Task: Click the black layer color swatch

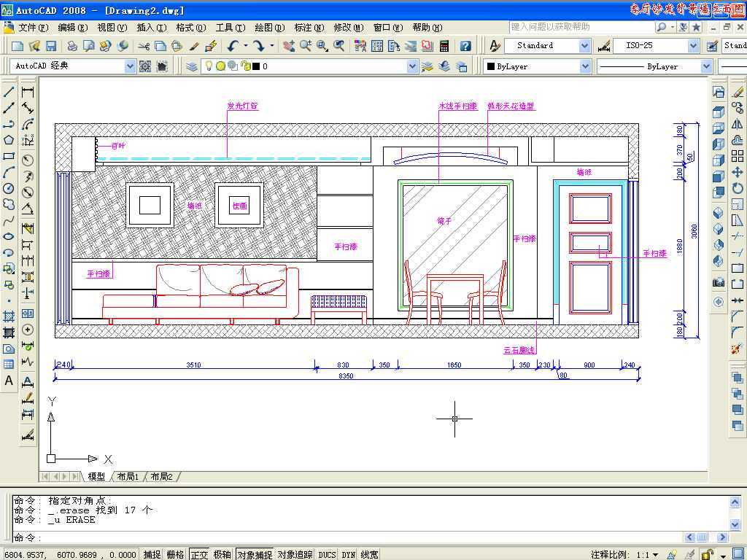Action: point(256,66)
